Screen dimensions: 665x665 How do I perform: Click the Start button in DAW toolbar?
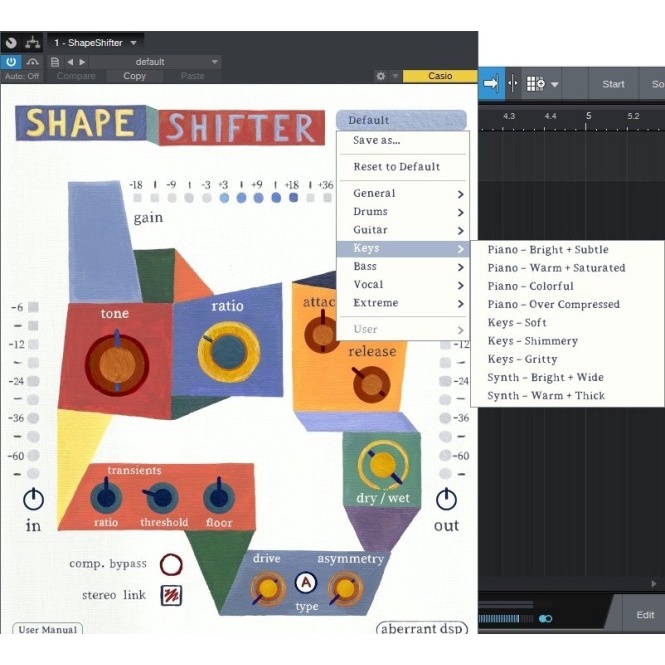pos(613,84)
